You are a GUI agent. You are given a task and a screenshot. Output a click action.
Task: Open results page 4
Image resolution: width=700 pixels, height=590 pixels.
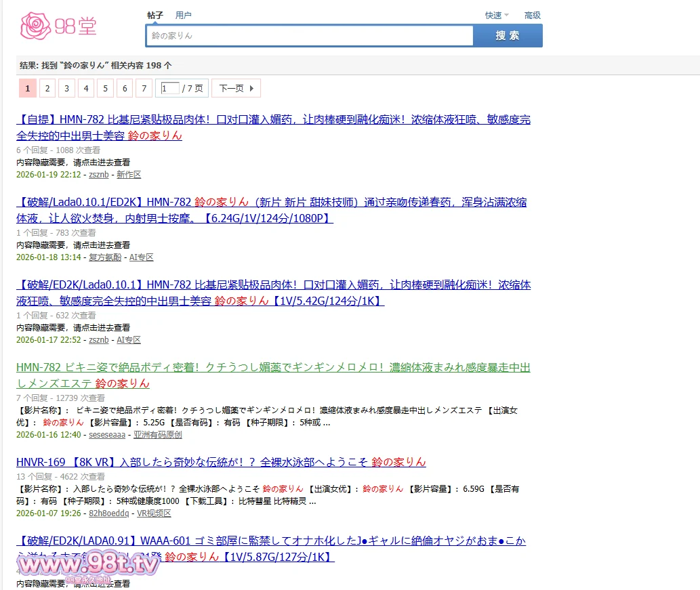[x=85, y=88]
